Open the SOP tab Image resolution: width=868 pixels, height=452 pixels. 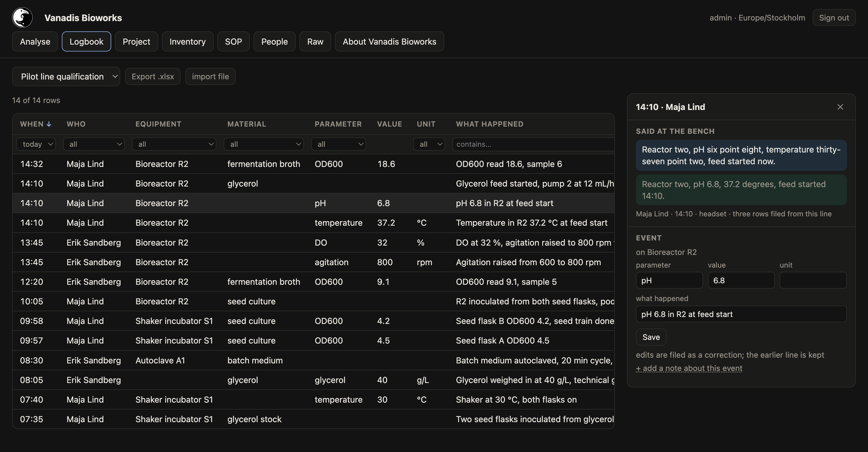click(x=233, y=41)
